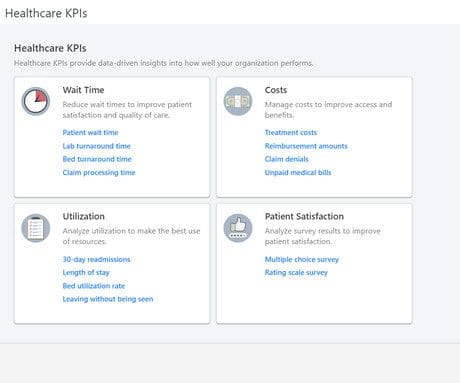Open the Treatment costs link
The height and width of the screenshot is (383, 460).
(x=291, y=133)
